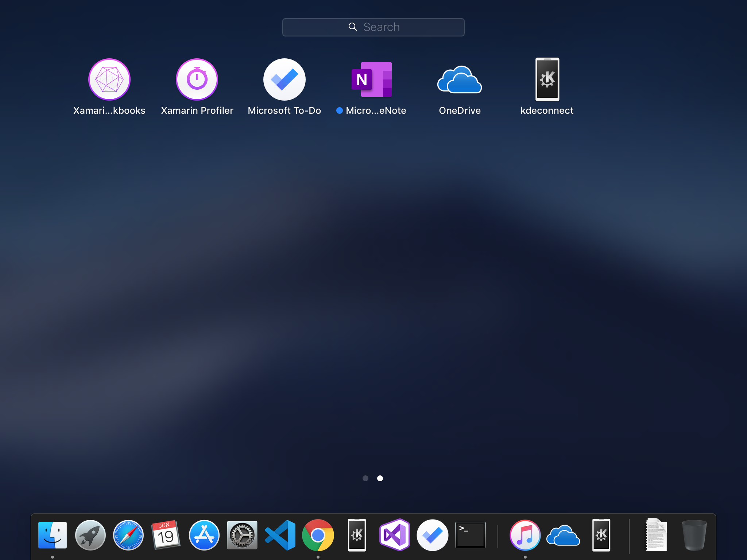Launch Visual Studio Code from dock
Screen dimensions: 747x560
tap(280, 535)
